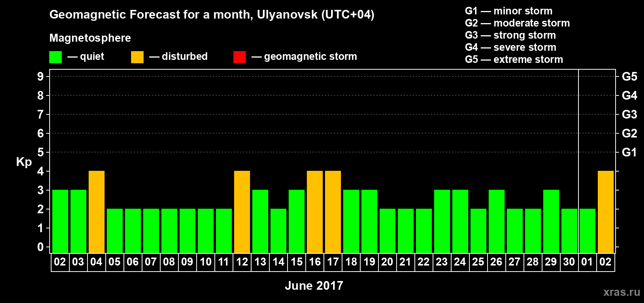The image size is (644, 303).
Task: Click date label 03 on the axis
Action: 78,262
